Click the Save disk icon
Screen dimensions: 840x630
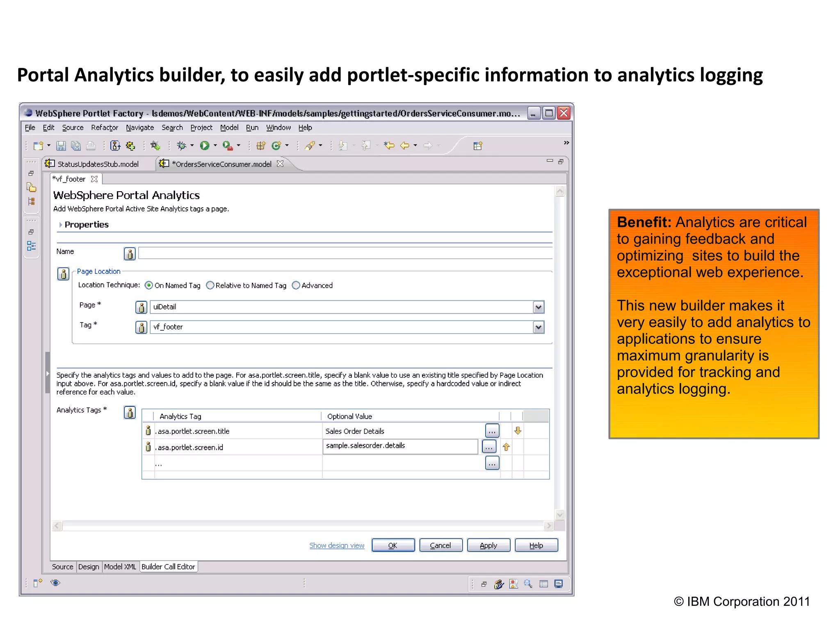coord(61,146)
